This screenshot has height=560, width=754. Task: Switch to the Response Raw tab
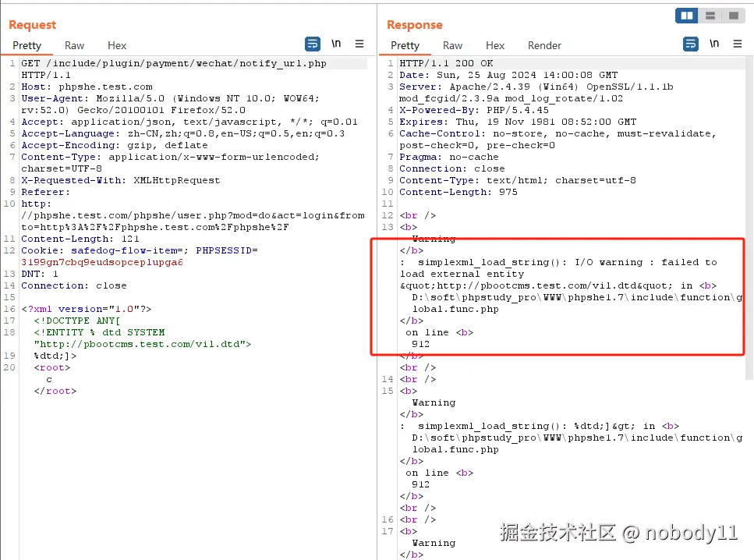452,46
